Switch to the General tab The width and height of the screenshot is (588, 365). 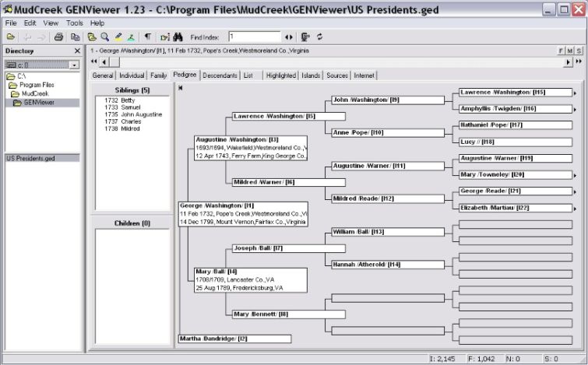[103, 75]
